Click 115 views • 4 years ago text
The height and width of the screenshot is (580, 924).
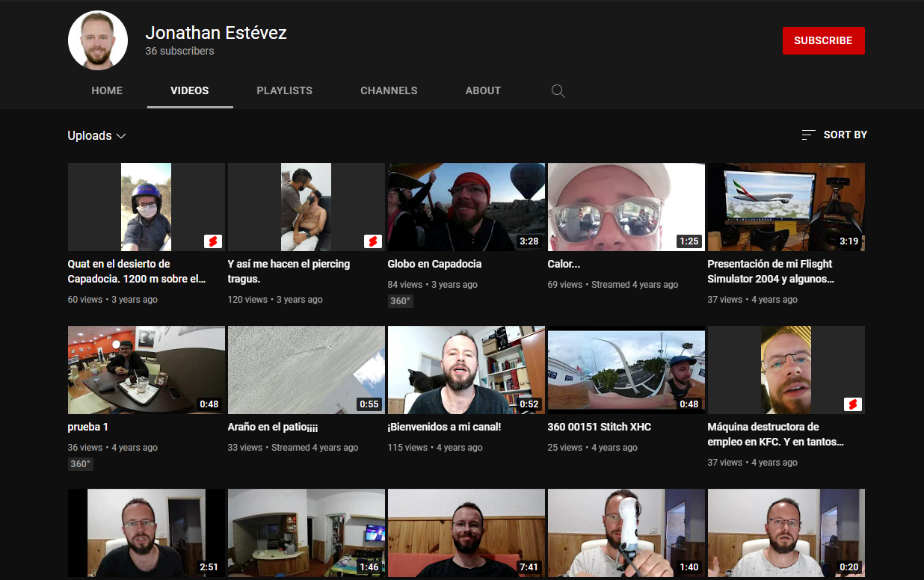435,448
